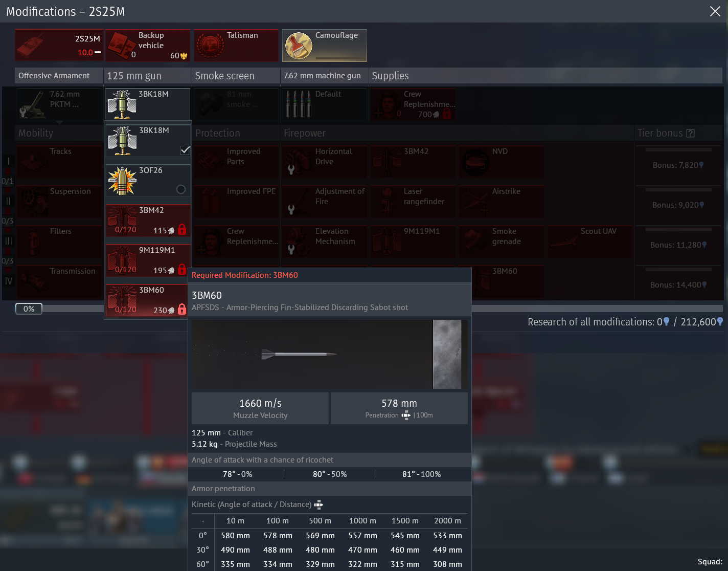The image size is (728, 571).
Task: Open the 81 mm smoke screen selector
Action: 236,104
